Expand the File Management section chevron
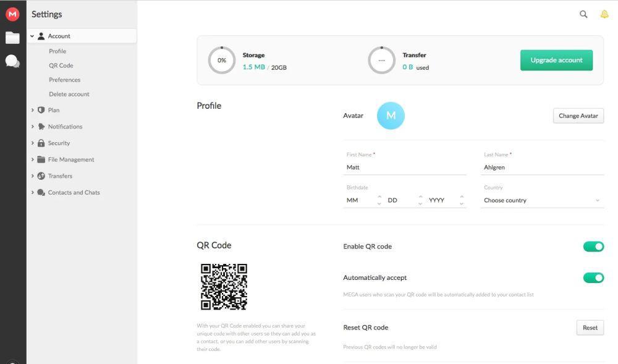The image size is (618, 364). [x=32, y=159]
